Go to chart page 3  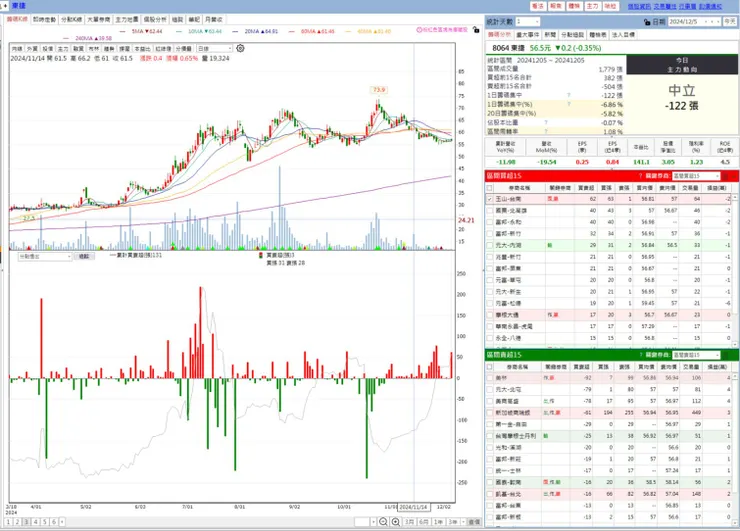(x=26, y=522)
